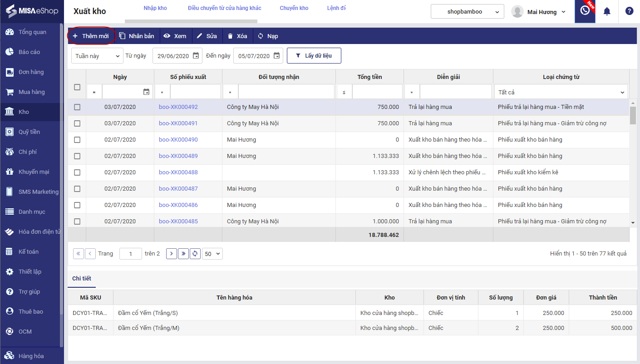
Task: Expand the Tuần này period dropdown
Action: tap(97, 56)
